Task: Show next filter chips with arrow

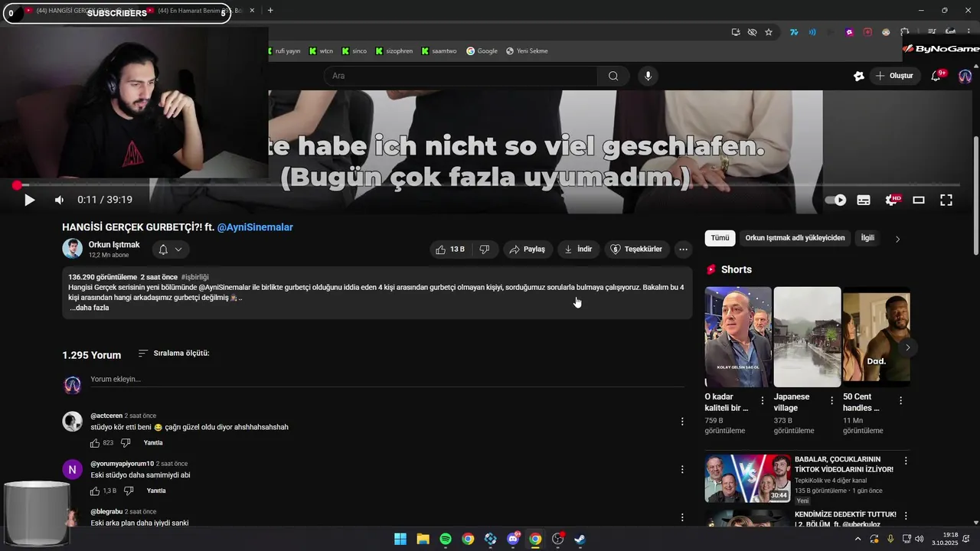Action: click(897, 239)
